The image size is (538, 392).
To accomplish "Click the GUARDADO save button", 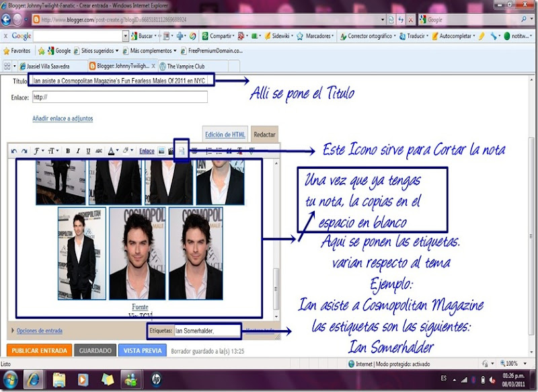I will coord(95,350).
